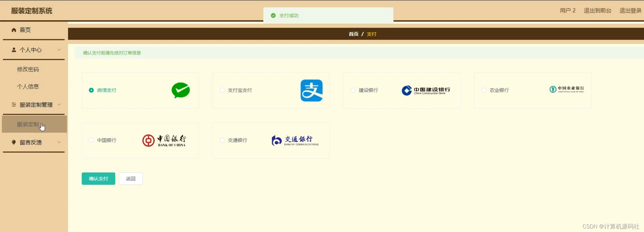This screenshot has height=232, width=644.
Task: Click the lightbulb icon beside 留言反馈
Action: tap(14, 142)
